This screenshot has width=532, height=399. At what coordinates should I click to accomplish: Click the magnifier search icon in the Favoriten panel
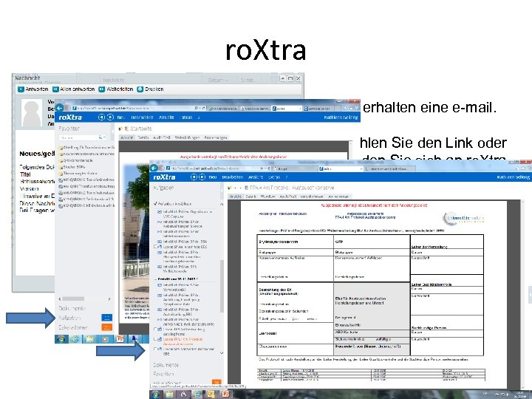(100, 137)
